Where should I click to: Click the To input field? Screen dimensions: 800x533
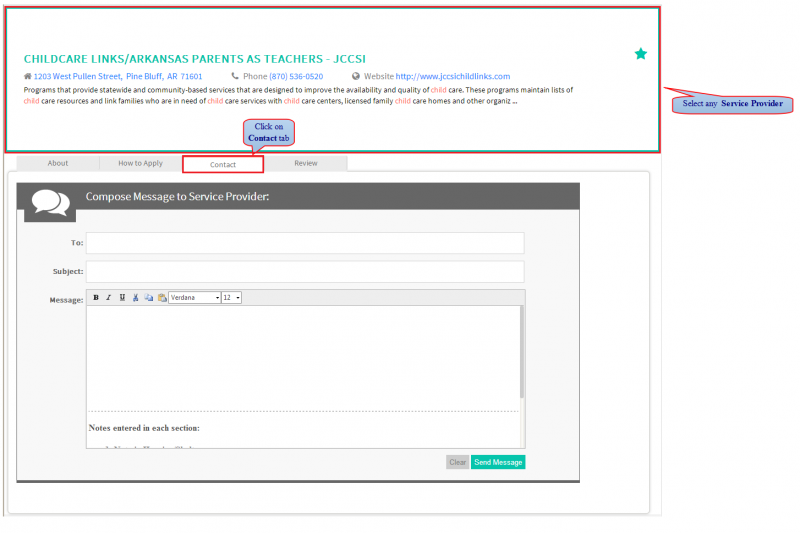point(305,243)
